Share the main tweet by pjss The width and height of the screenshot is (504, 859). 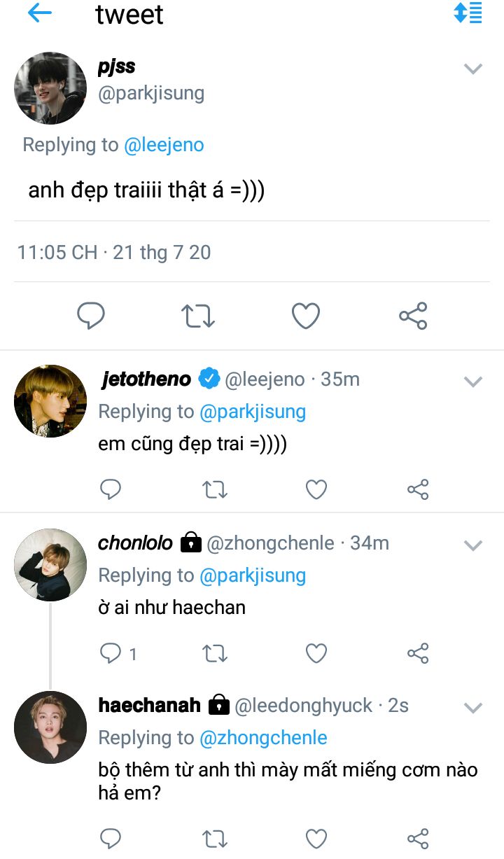[x=413, y=316]
